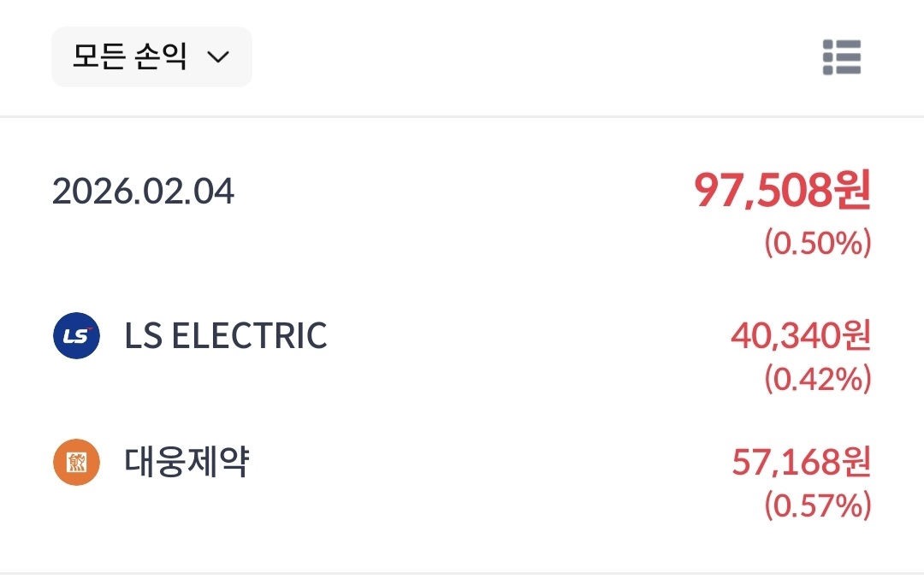The height and width of the screenshot is (585, 924).
Task: Tap the LS ELECTRIC blue logo icon
Action: [76, 336]
